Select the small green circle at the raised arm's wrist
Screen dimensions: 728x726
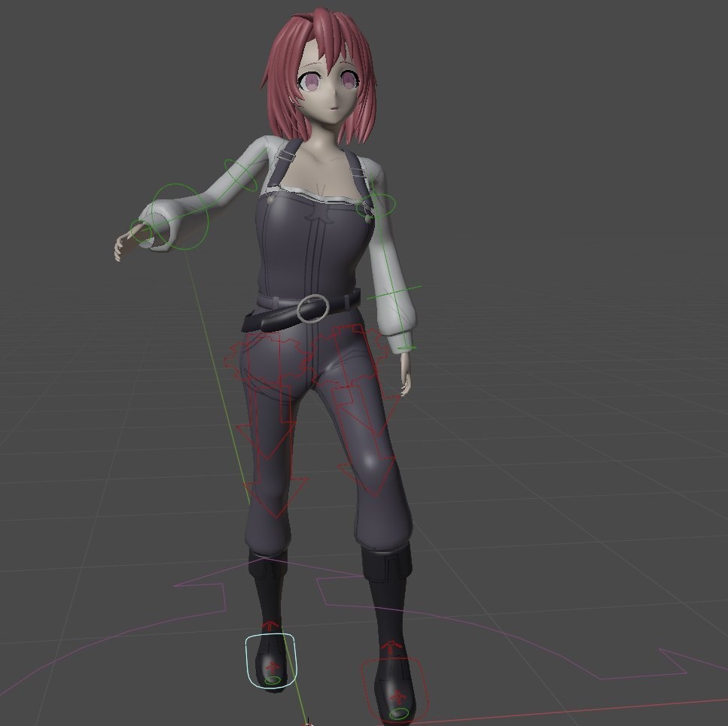tap(139, 231)
